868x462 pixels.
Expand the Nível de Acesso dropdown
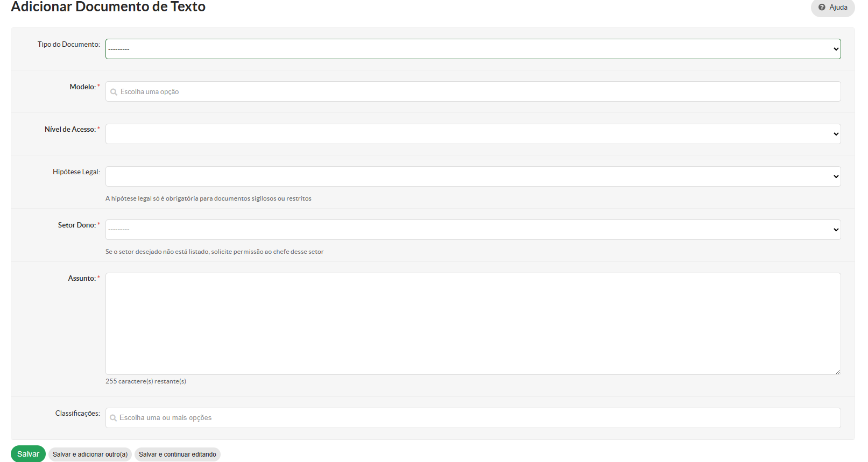tap(472, 134)
